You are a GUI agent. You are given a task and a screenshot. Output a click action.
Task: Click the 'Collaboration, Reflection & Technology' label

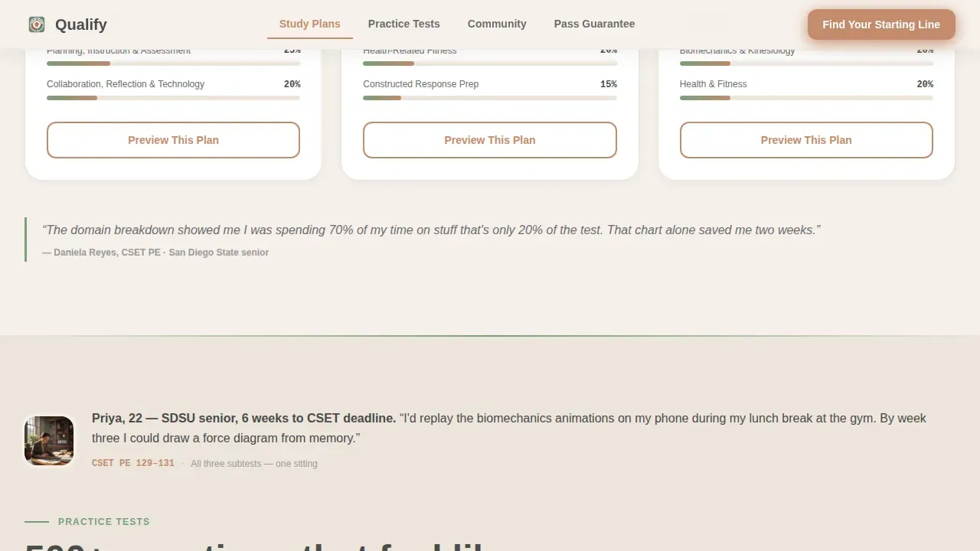point(126,84)
